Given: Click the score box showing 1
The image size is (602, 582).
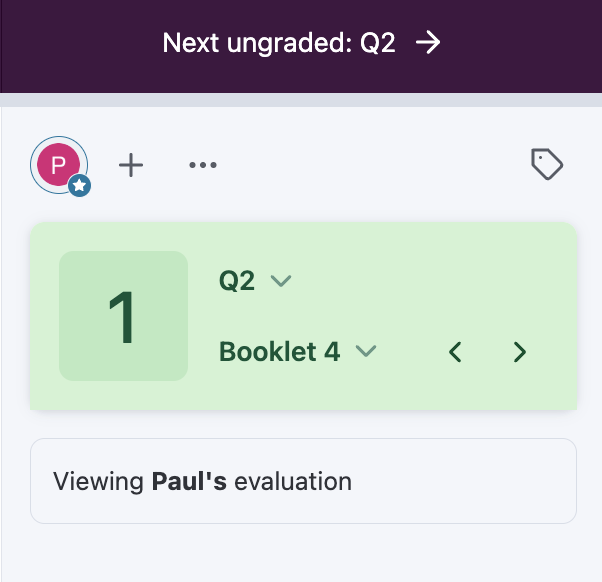Looking at the screenshot, I should click(124, 316).
